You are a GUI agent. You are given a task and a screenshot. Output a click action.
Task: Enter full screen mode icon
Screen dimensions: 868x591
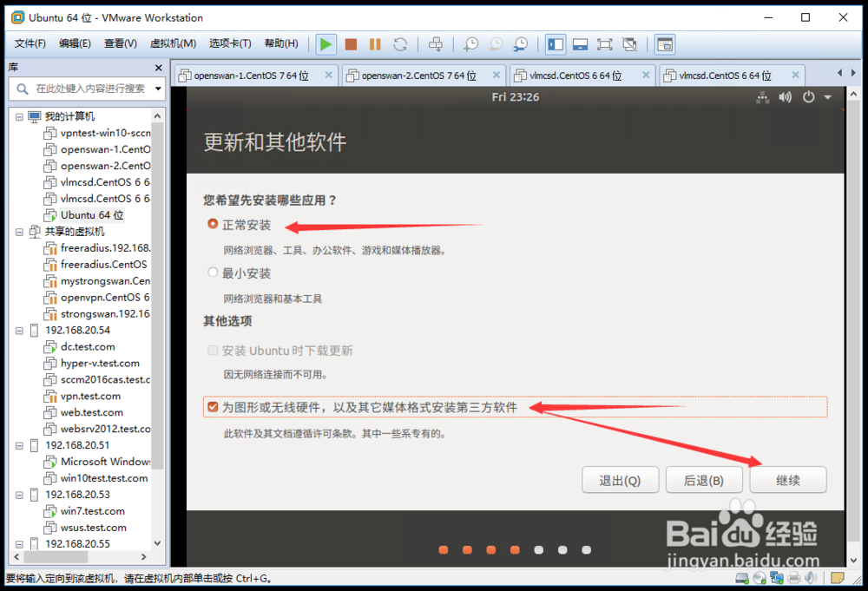tap(604, 44)
